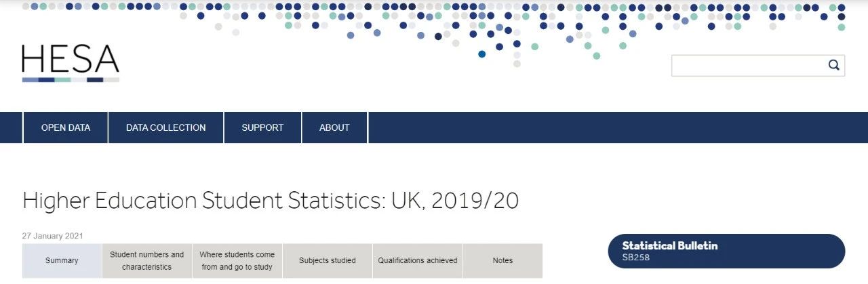
Task: Switch to Qualifications achieved tab
Action: point(418,260)
